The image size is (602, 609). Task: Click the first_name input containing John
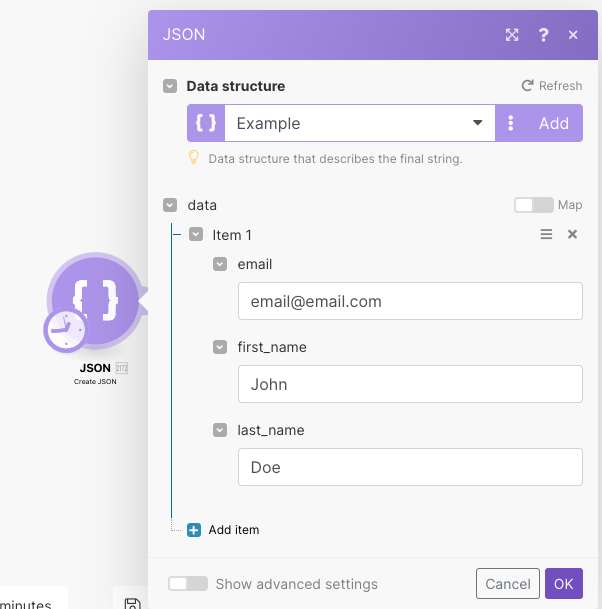tap(410, 384)
